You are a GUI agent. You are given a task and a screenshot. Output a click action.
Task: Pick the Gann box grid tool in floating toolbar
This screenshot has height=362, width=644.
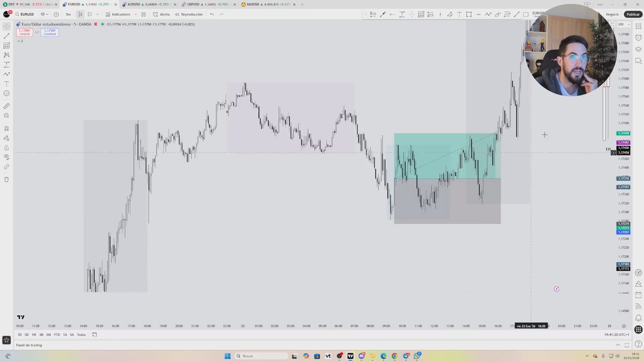(x=421, y=14)
